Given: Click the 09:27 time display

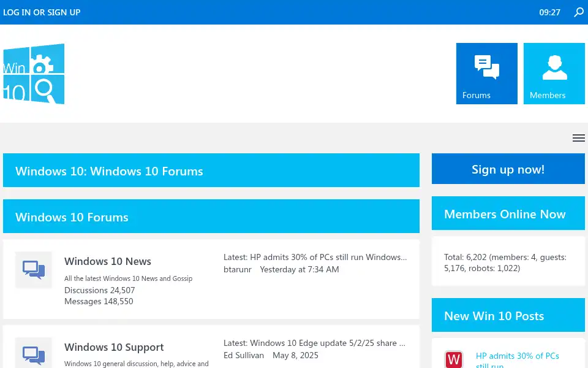Looking at the screenshot, I should [549, 12].
